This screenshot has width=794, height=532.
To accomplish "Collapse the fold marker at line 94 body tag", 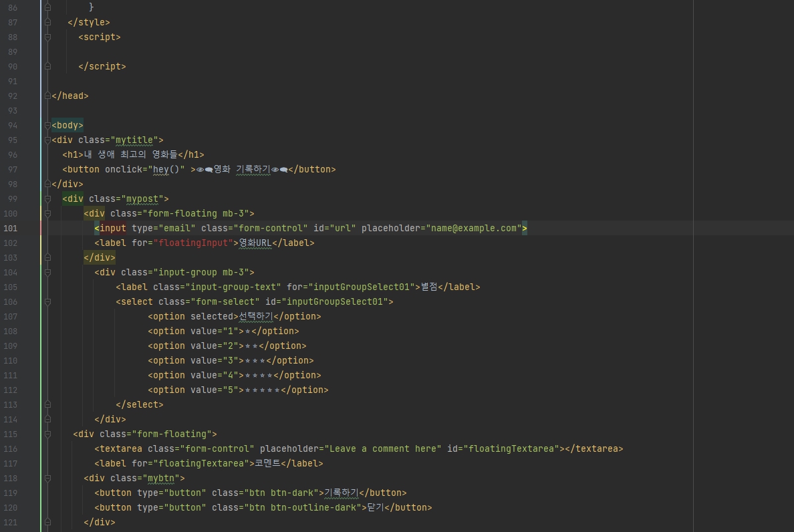I will point(47,125).
